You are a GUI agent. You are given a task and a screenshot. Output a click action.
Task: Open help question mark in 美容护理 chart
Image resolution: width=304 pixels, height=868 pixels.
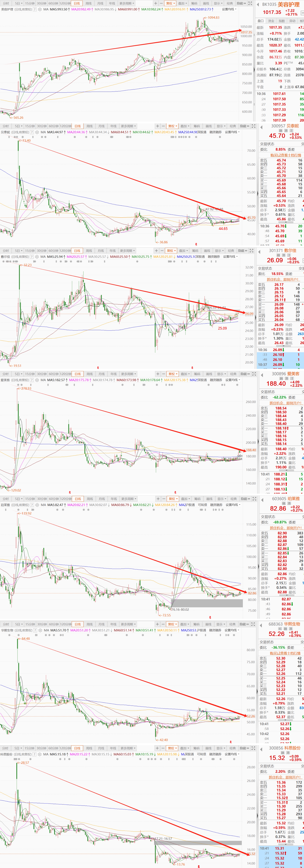coord(35,9)
